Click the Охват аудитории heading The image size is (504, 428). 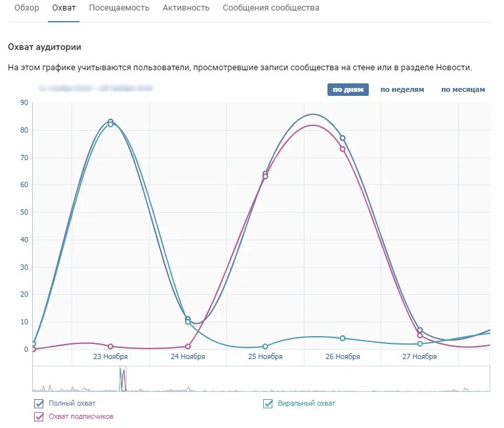(44, 47)
